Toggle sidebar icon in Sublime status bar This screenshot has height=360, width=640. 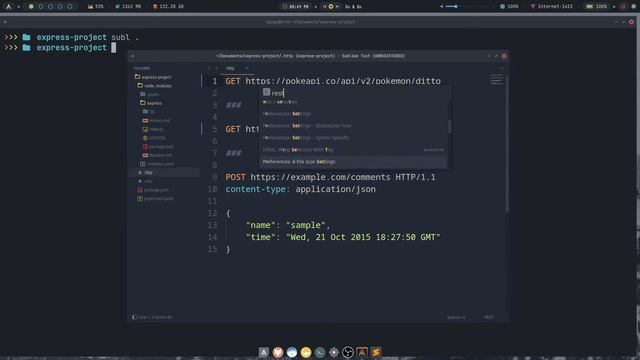click(134, 317)
